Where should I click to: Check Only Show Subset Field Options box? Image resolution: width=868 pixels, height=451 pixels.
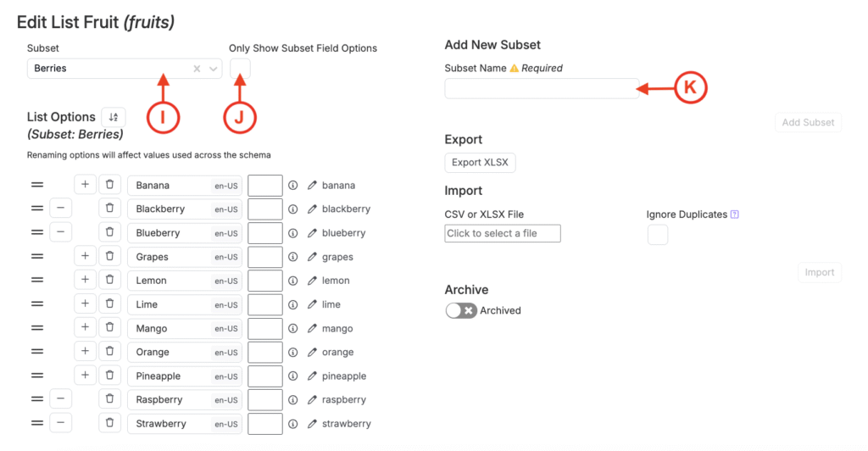(x=240, y=69)
